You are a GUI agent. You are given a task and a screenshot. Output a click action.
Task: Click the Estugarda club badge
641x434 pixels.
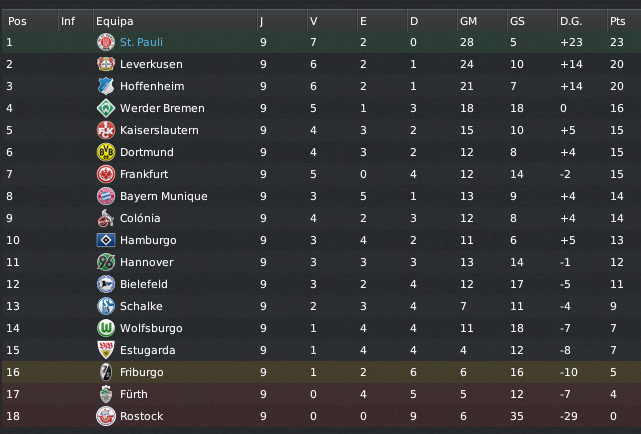105,350
